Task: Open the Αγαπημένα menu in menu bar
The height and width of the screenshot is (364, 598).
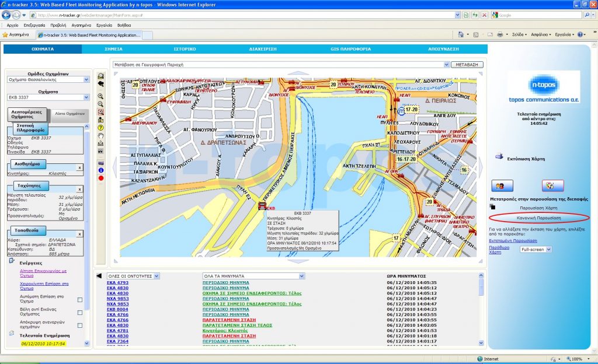Action: click(x=81, y=25)
